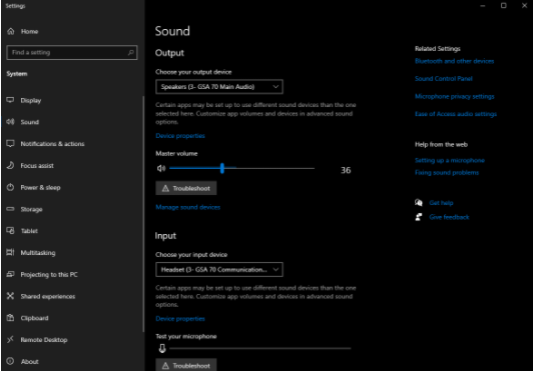534x371 pixels.
Task: Click the Notifications & actions icon
Action: point(11,143)
